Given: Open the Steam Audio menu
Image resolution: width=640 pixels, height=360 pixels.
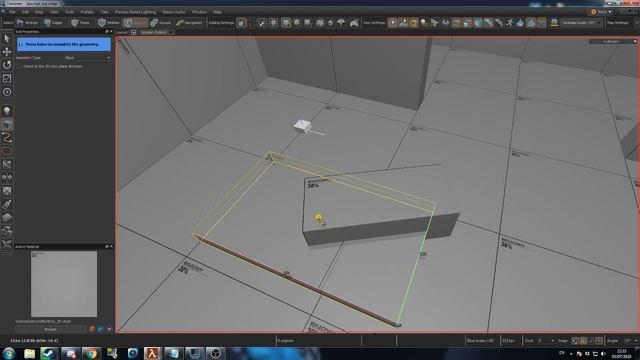Looking at the screenshot, I should 174,12.
